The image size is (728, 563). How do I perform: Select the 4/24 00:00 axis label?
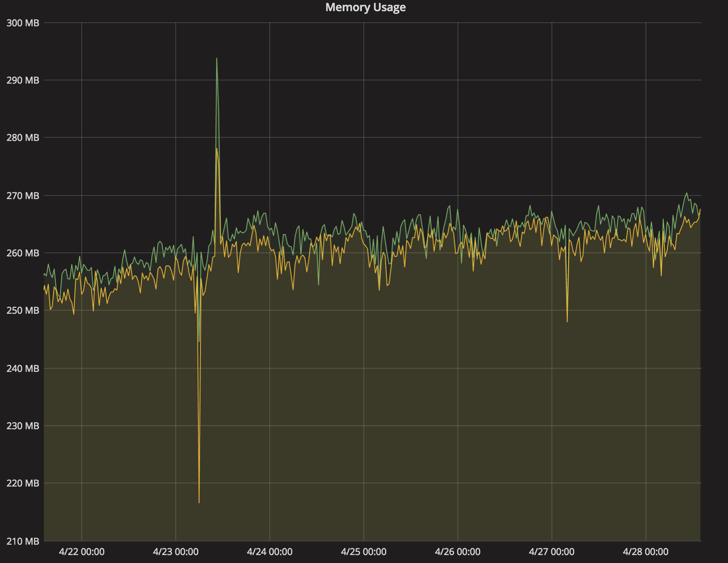pyautogui.click(x=270, y=552)
